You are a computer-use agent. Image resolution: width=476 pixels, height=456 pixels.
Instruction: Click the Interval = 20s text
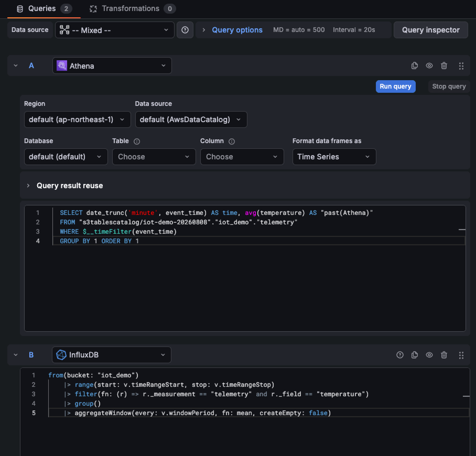tap(354, 30)
